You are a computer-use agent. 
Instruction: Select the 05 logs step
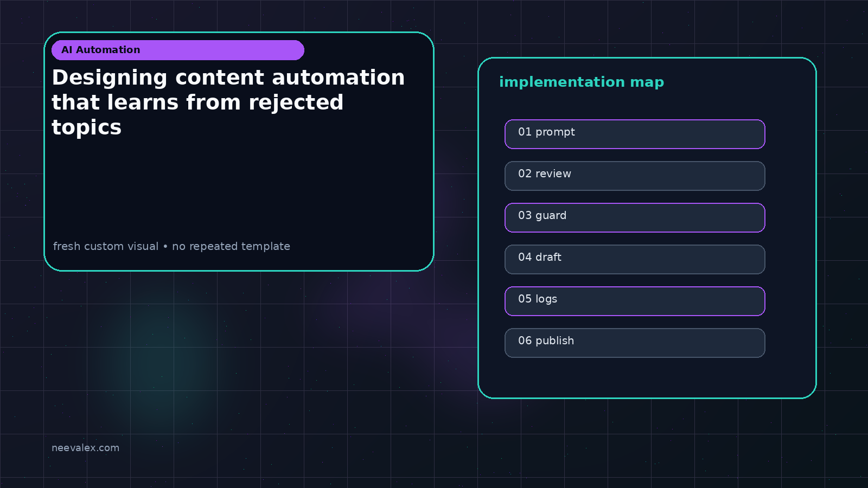(x=635, y=301)
